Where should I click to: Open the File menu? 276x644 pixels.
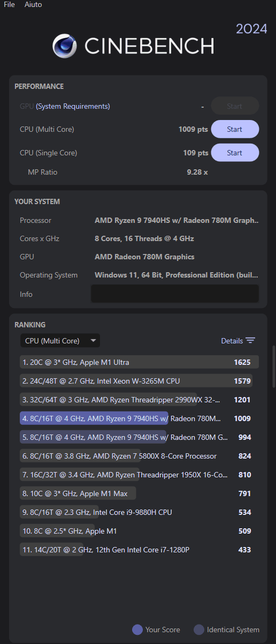tap(9, 4)
